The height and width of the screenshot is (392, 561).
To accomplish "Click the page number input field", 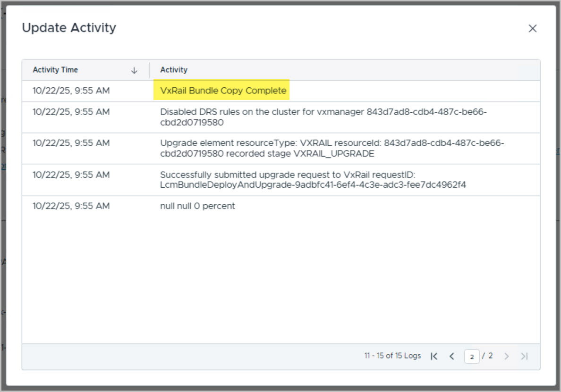I will point(471,357).
